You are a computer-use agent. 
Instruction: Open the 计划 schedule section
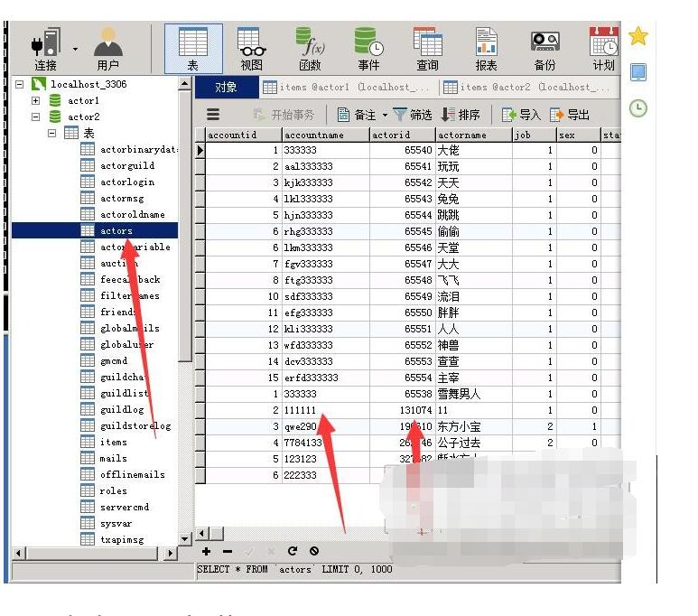[603, 48]
